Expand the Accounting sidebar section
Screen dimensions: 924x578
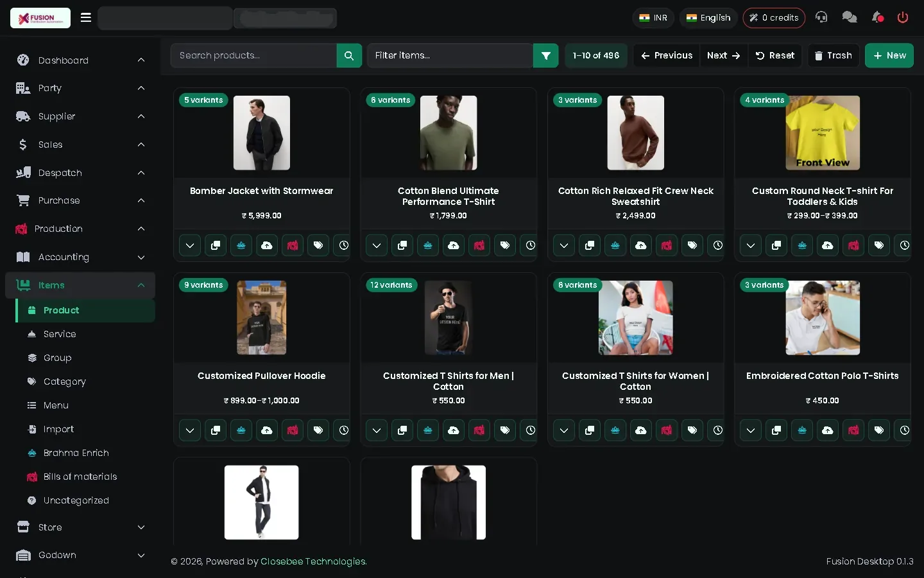pyautogui.click(x=80, y=257)
